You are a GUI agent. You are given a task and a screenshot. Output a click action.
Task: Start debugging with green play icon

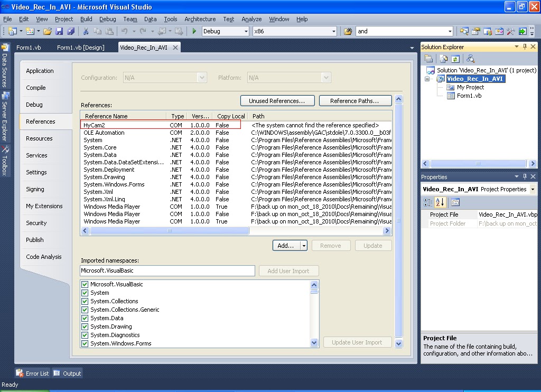[x=194, y=31]
